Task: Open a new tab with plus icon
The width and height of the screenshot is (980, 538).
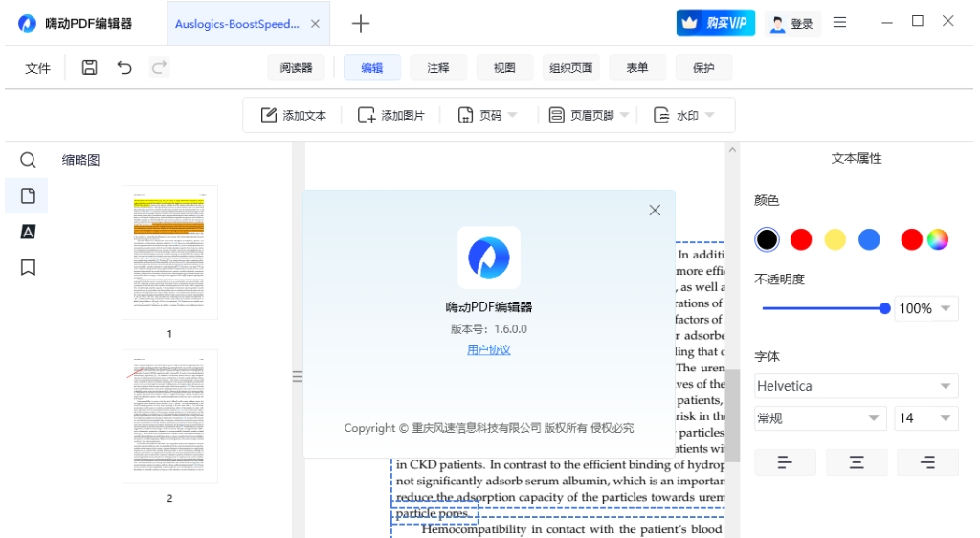Action: tap(361, 24)
